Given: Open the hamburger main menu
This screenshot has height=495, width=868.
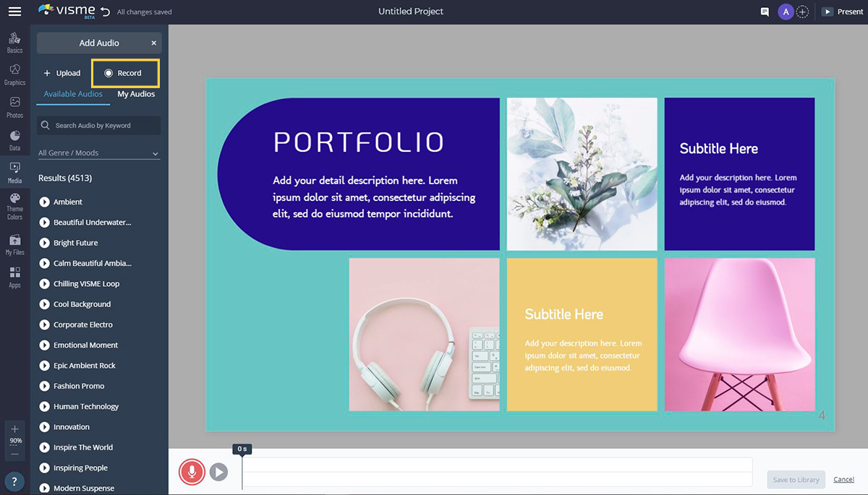Looking at the screenshot, I should click(x=14, y=12).
